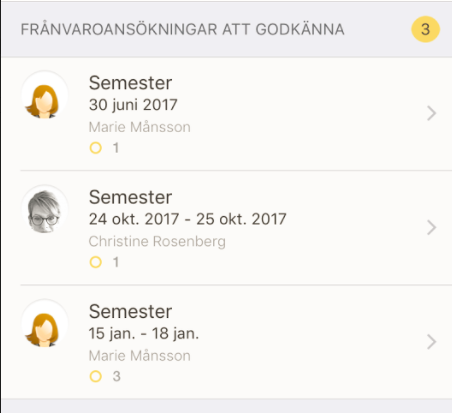
Task: Click yellow status circle on 15 jan. request
Action: 96,376
